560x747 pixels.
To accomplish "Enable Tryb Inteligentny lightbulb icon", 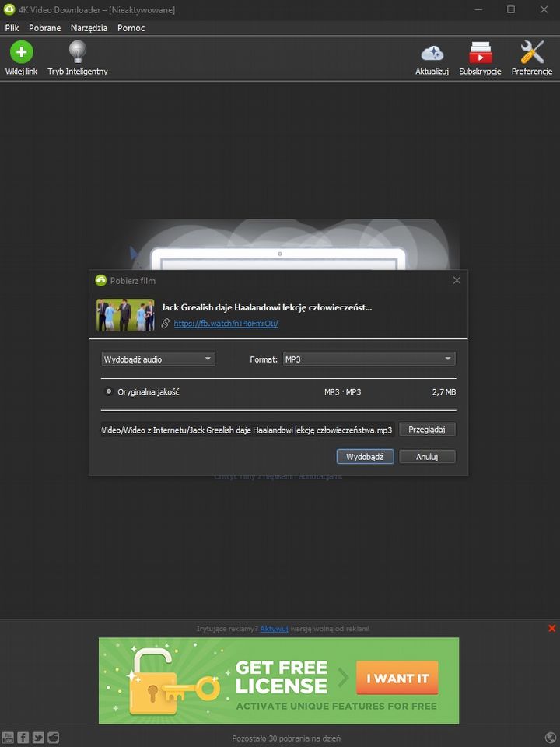I will coord(77,53).
